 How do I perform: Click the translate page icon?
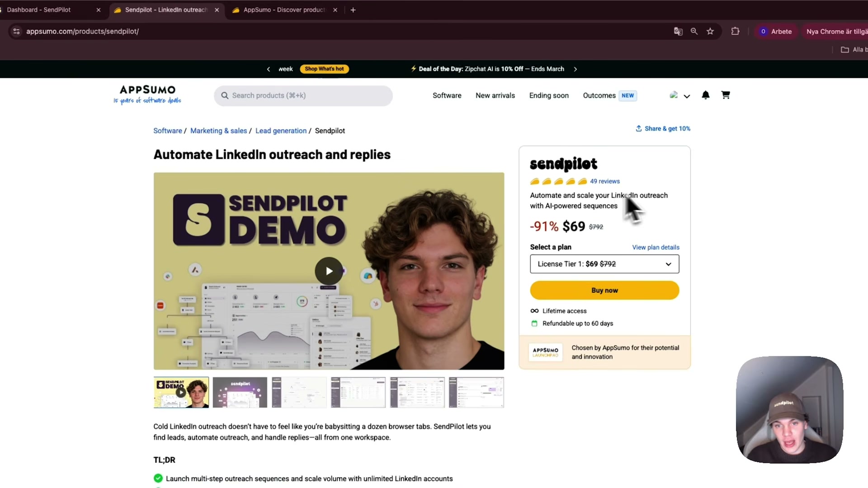click(678, 31)
